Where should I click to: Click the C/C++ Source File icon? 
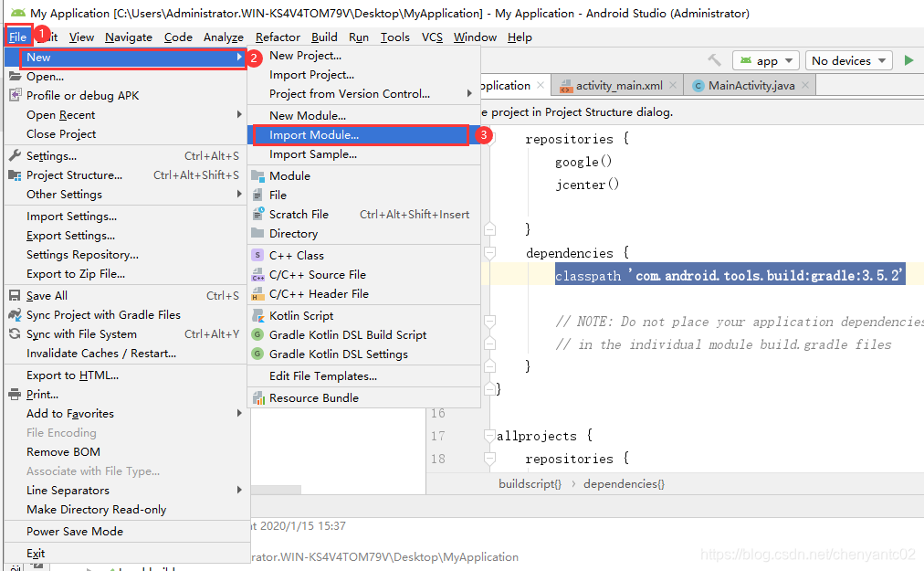[x=257, y=274]
